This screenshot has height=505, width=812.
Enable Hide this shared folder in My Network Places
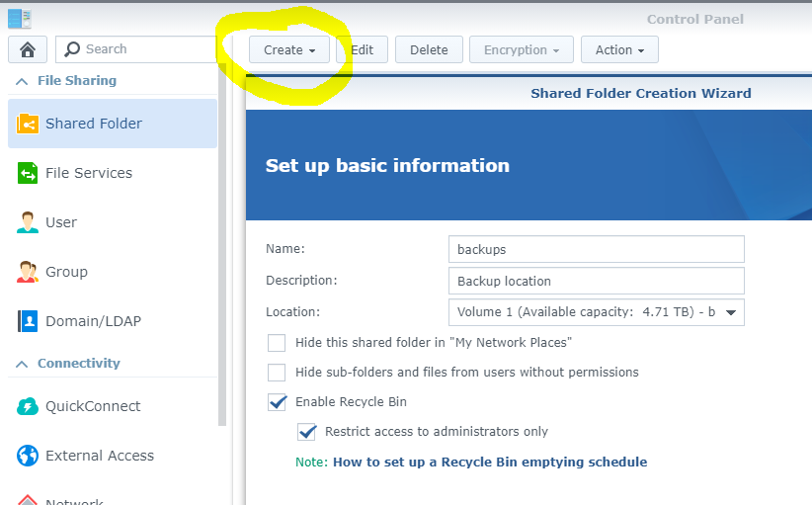click(x=277, y=343)
